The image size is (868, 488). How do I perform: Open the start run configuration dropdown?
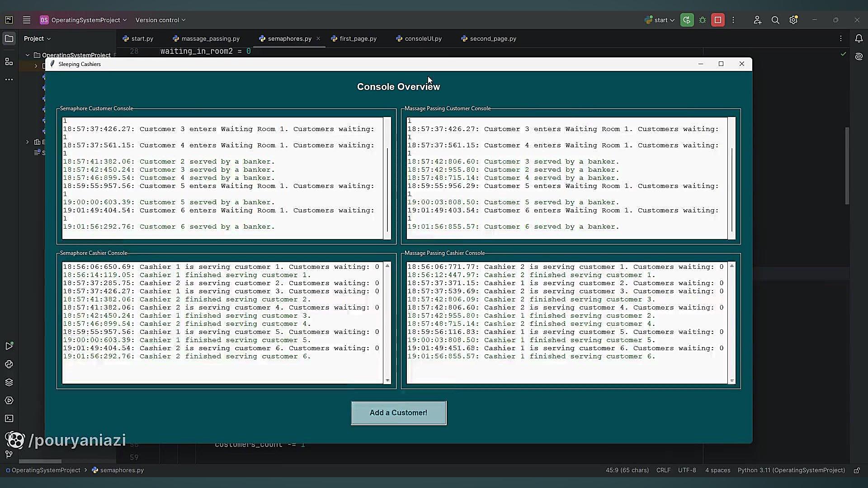(660, 20)
